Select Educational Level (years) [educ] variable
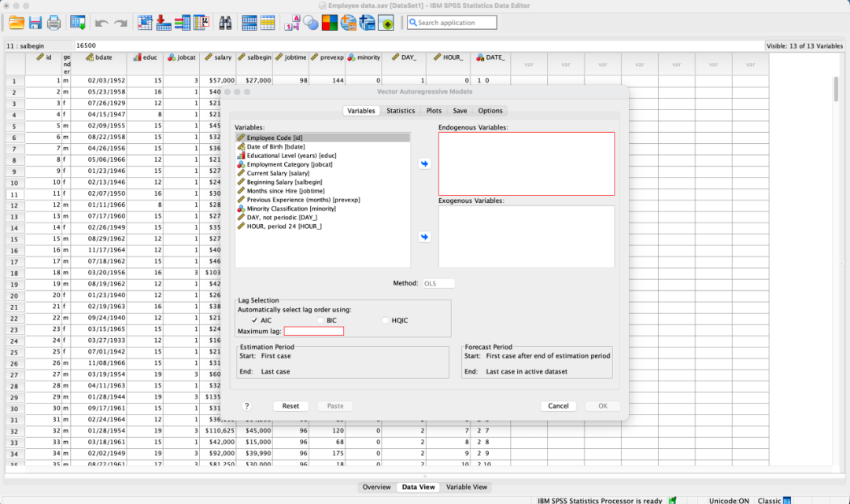The width and height of the screenshot is (850, 504). (x=323, y=156)
